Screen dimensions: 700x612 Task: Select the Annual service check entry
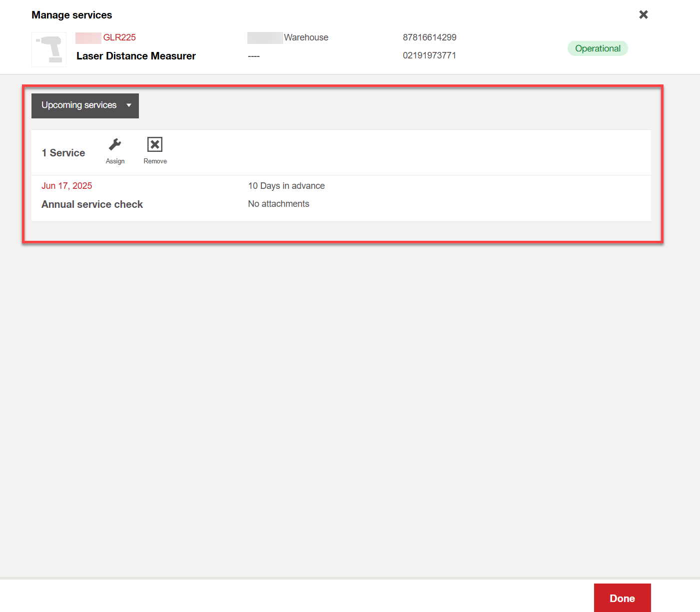(92, 204)
